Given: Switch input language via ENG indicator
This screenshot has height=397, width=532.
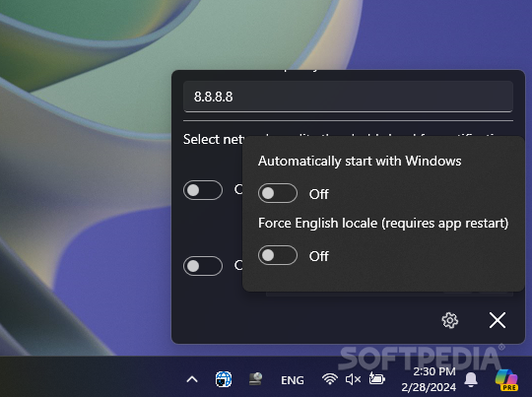Looking at the screenshot, I should coord(293,380).
